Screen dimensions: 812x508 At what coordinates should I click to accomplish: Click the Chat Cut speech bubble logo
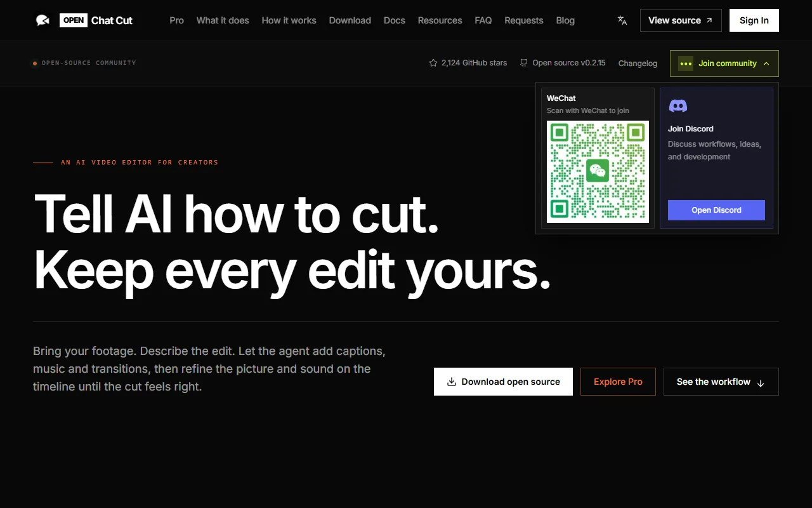coord(43,20)
